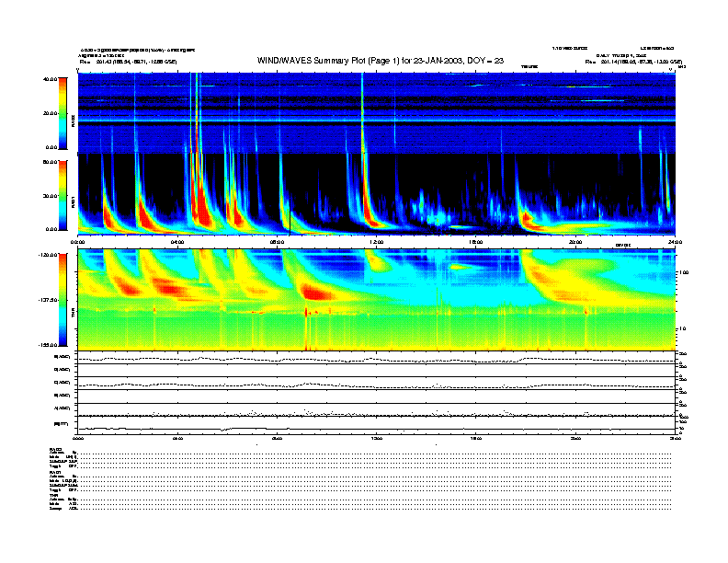Select the RAD2 intensity color bar
This screenshot has height=563, width=728.
coord(63,113)
